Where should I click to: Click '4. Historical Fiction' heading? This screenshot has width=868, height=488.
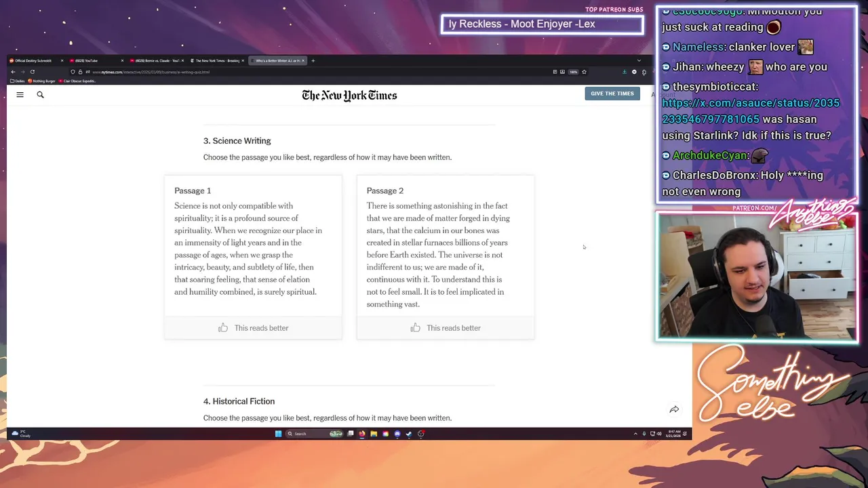(x=239, y=401)
